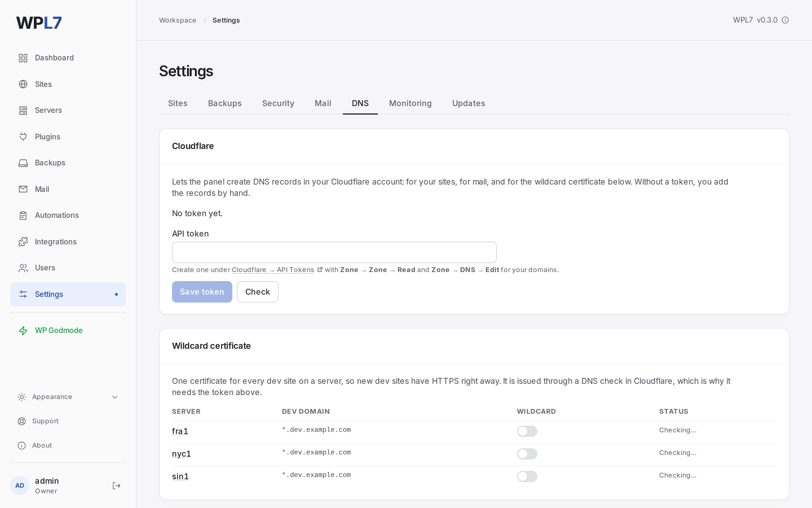Click the Workspace breadcrumb
Screen dimensions: 812x508
(x=178, y=20)
